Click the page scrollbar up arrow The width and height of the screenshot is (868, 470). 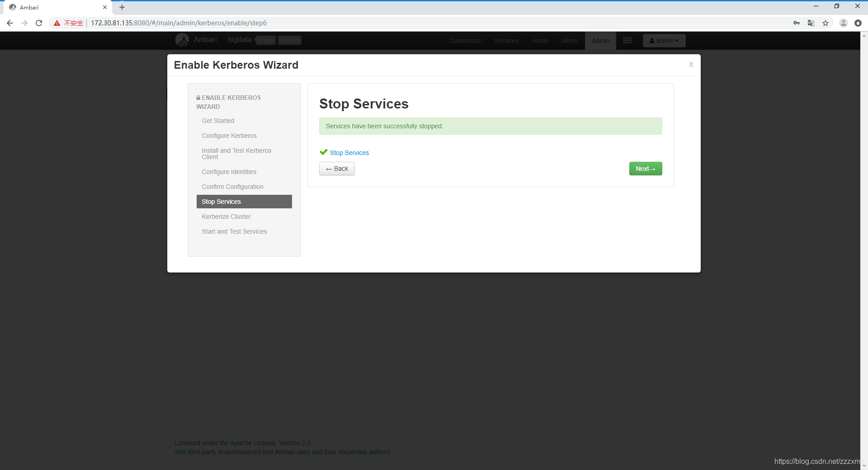(864, 35)
